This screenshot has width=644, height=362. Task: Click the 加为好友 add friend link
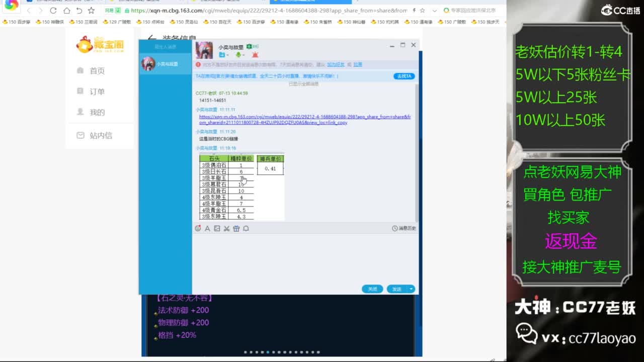point(336,65)
